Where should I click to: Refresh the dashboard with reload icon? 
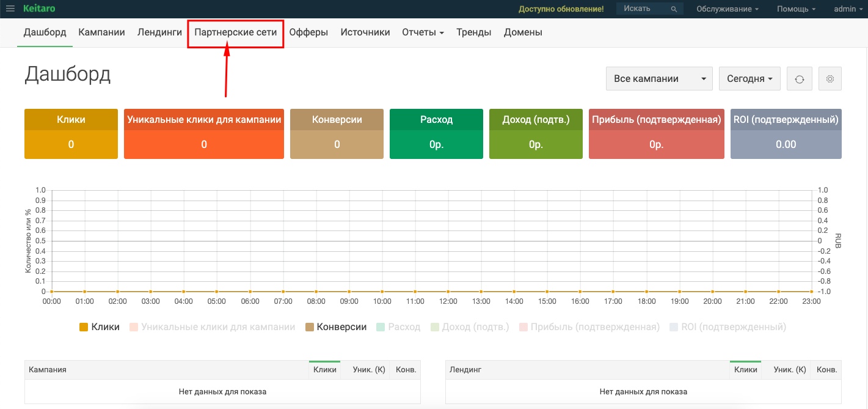click(x=800, y=79)
